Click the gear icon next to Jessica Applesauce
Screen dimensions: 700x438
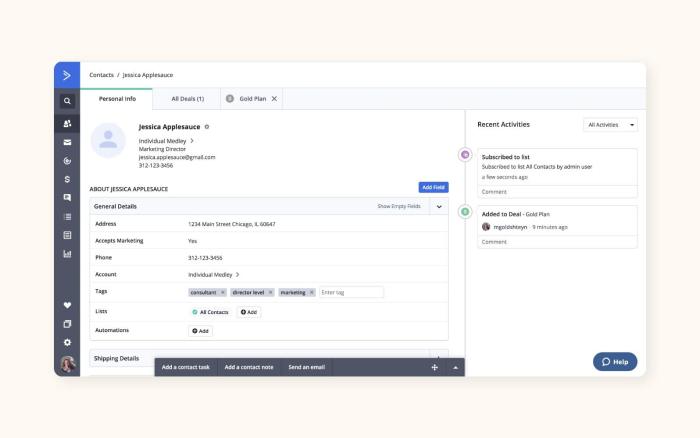coord(207,127)
